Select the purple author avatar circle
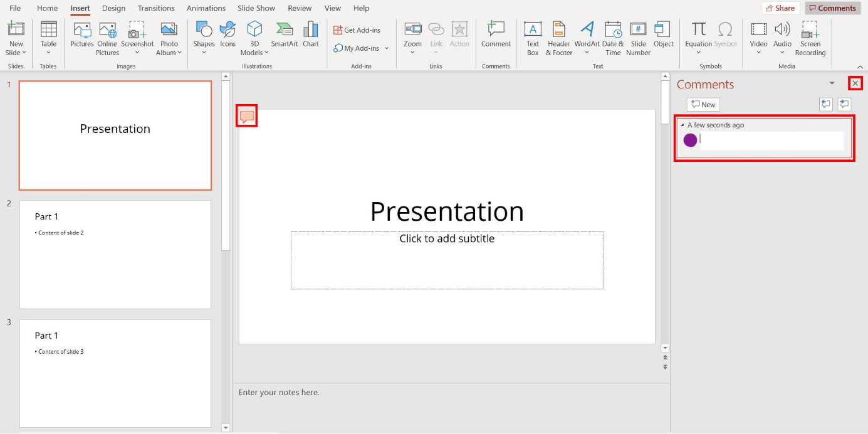Screen dimensions: 868x434 691,140
